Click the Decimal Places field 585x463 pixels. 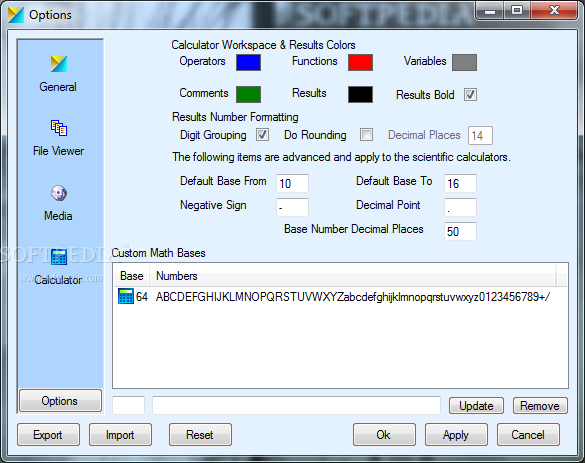(x=481, y=135)
